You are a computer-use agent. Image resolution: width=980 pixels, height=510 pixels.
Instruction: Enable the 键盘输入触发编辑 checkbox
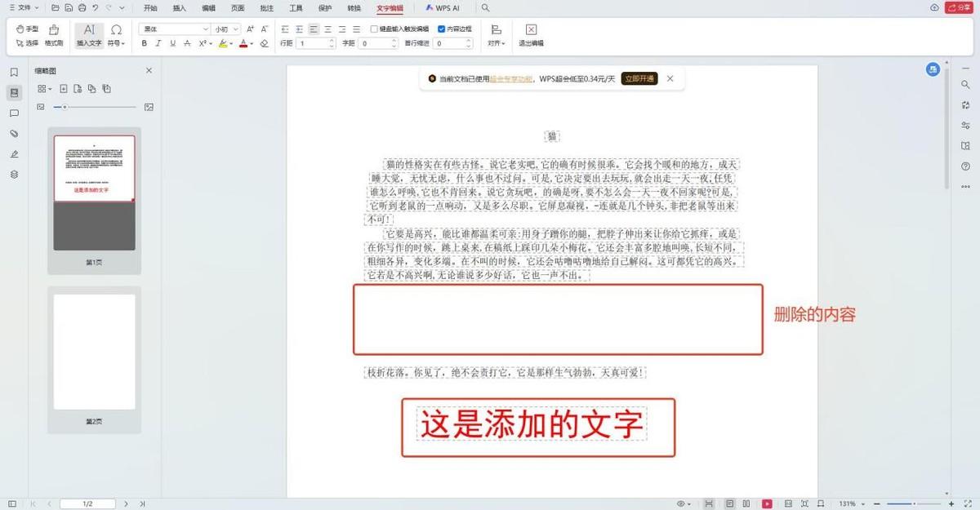pyautogui.click(x=374, y=29)
